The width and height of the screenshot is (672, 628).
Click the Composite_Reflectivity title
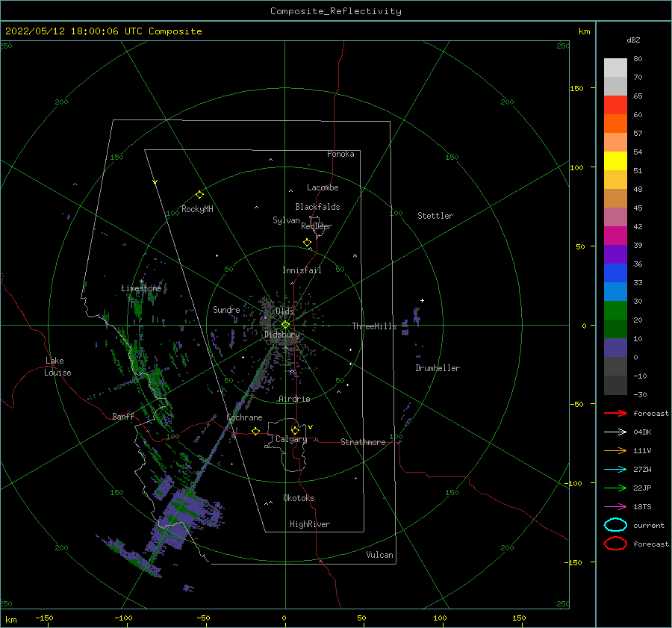click(335, 11)
